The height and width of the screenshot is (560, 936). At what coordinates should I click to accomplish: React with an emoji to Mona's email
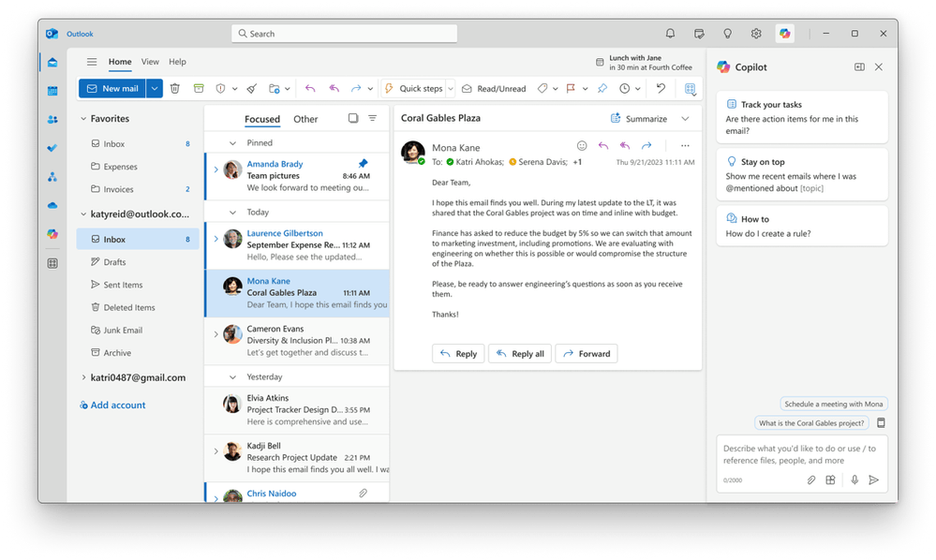pos(582,147)
